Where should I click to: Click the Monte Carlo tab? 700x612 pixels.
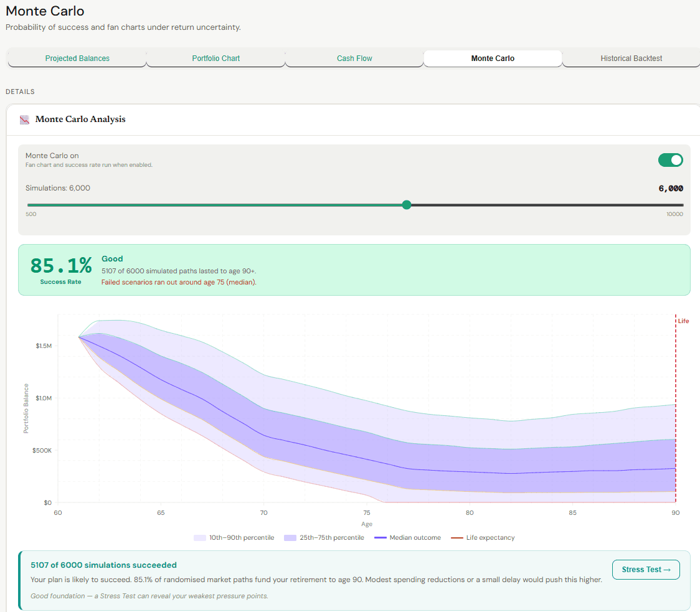tap(493, 59)
